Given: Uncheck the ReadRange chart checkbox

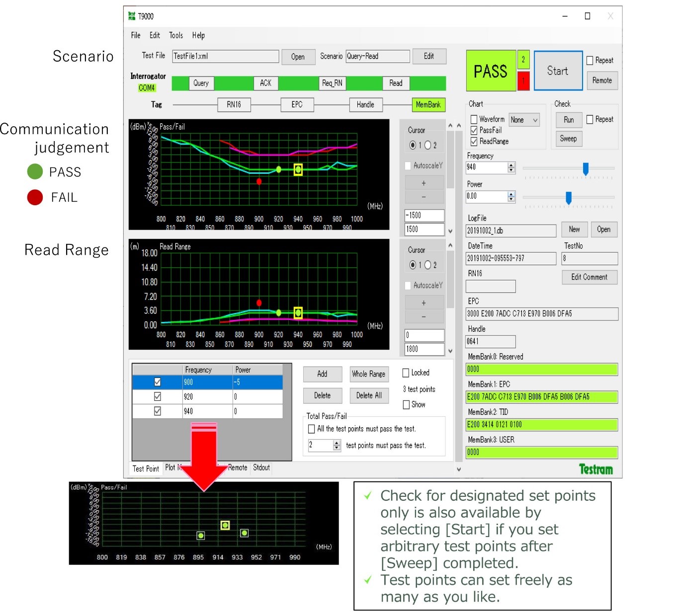Looking at the screenshot, I should [474, 142].
